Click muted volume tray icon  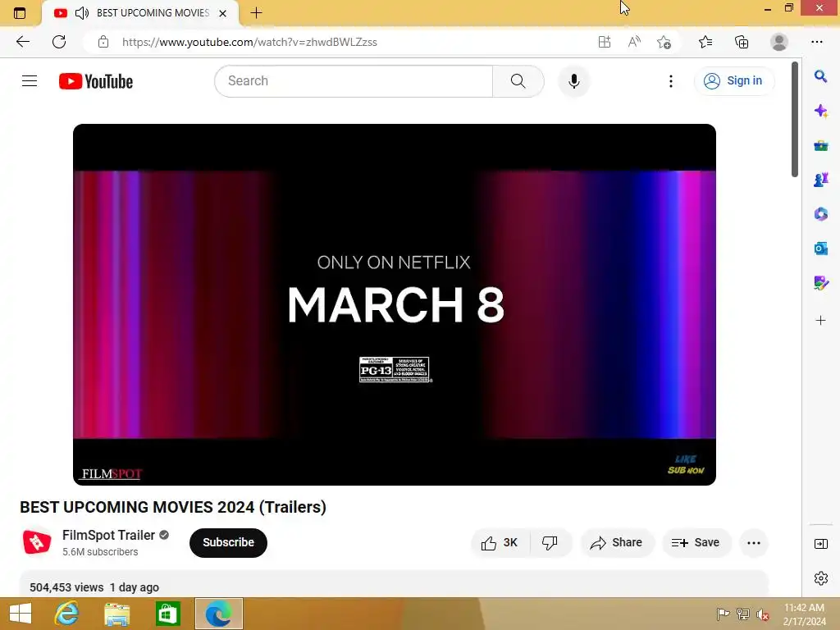[x=763, y=614]
